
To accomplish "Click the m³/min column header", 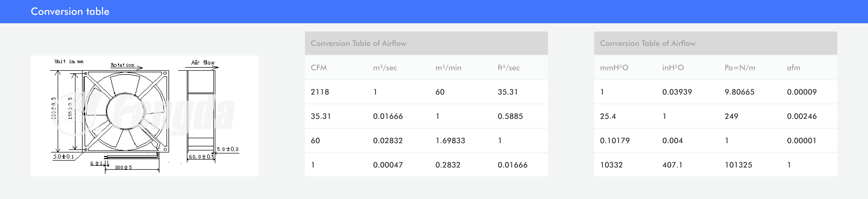I will pos(448,67).
